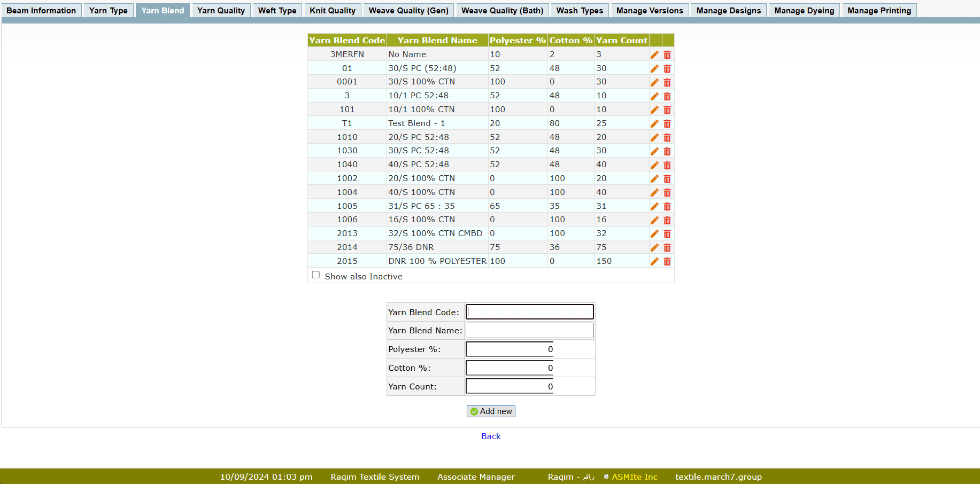Screen dimensions: 980x484
Task: Edit the 30/S 100% CTN blend
Action: tap(654, 82)
